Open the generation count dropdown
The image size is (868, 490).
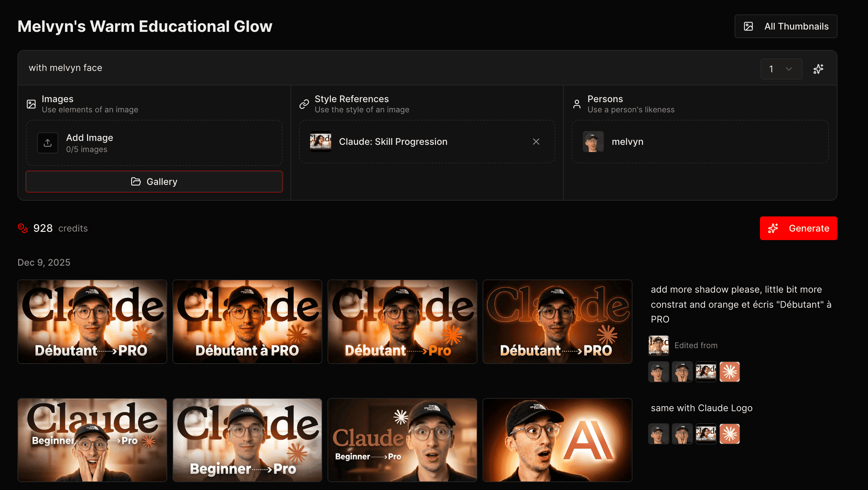781,69
